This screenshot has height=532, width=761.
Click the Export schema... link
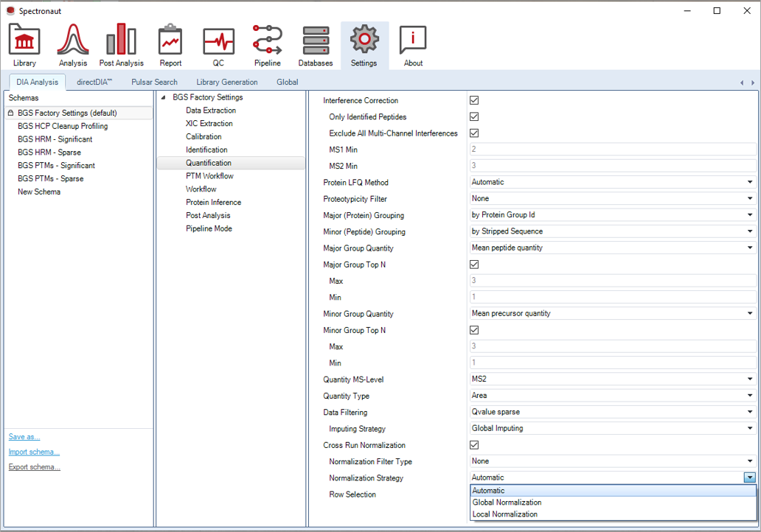click(x=35, y=467)
